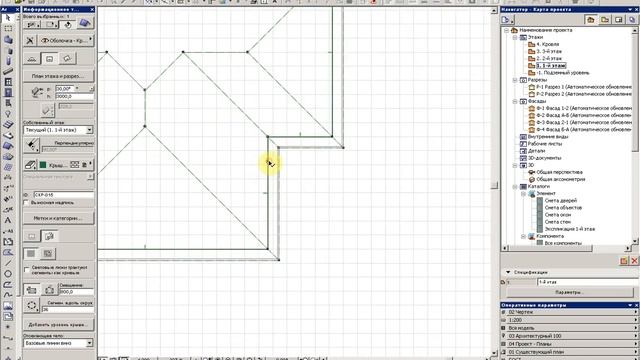The height and width of the screenshot is (360, 640).
Task: Open the layer dropdown 'Оболочка - Кр...'
Action: pyautogui.click(x=66, y=40)
